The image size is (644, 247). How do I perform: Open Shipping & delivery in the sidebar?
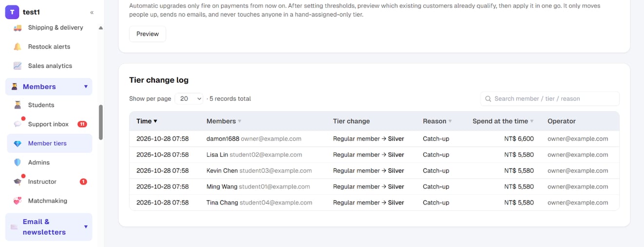(x=56, y=28)
